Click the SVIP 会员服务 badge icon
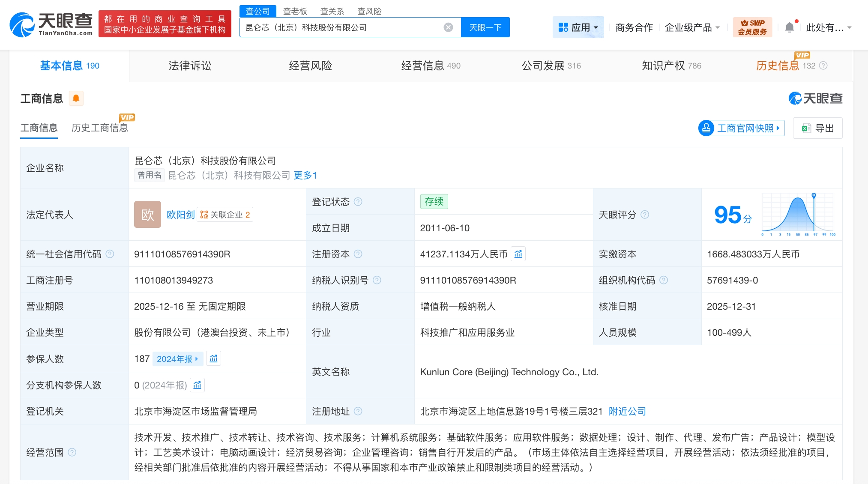 [x=752, y=27]
